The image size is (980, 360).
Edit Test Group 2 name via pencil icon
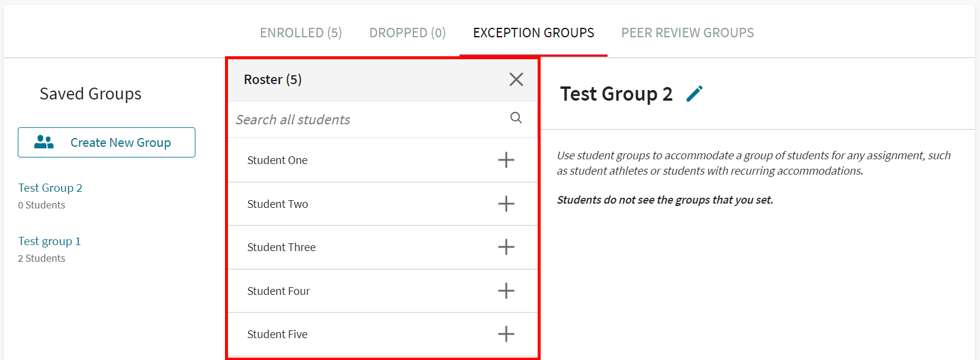(695, 92)
